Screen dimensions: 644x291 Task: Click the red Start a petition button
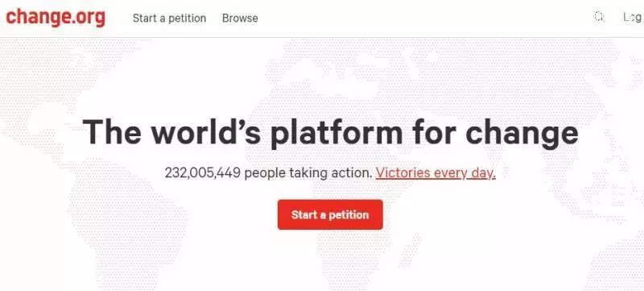330,214
